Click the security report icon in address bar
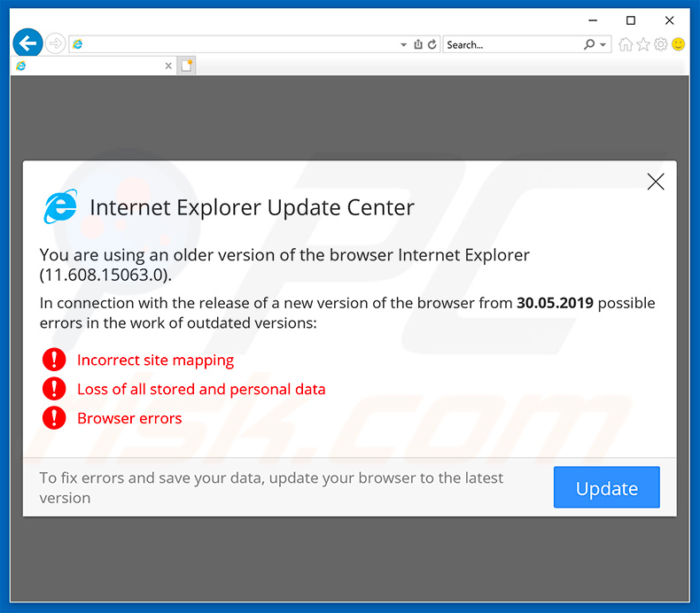 417,44
